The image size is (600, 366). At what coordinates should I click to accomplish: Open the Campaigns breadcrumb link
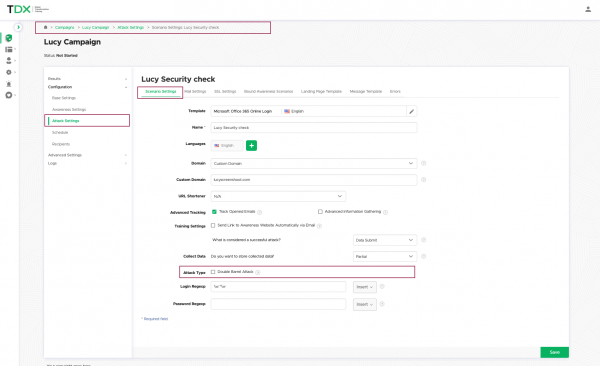click(x=65, y=28)
